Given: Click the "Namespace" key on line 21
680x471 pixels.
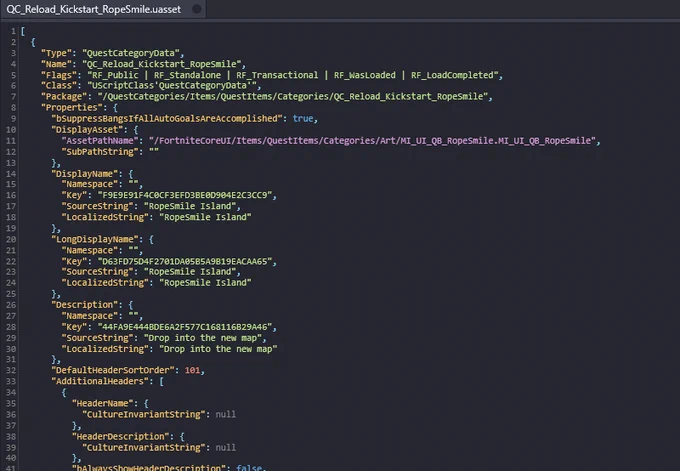Looking at the screenshot, I should 90,251.
